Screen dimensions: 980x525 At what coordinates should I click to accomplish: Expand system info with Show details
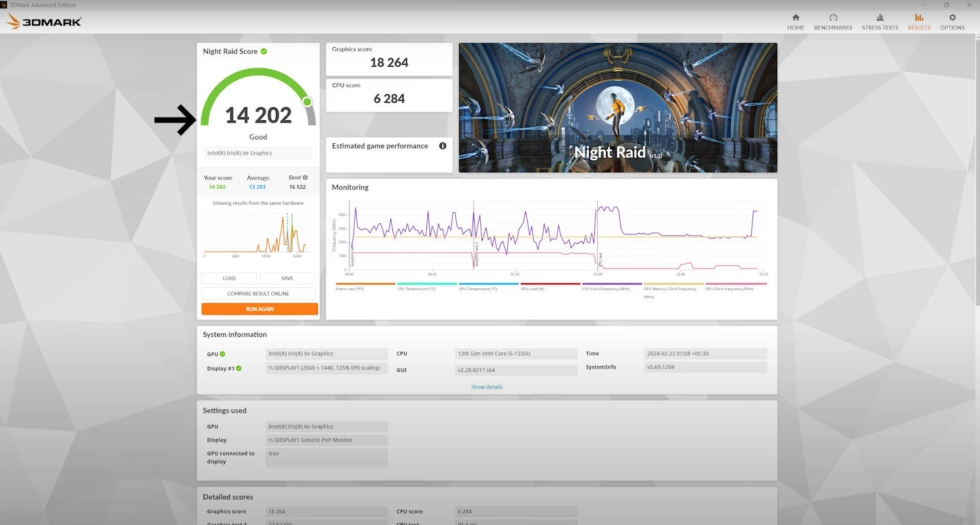point(486,387)
